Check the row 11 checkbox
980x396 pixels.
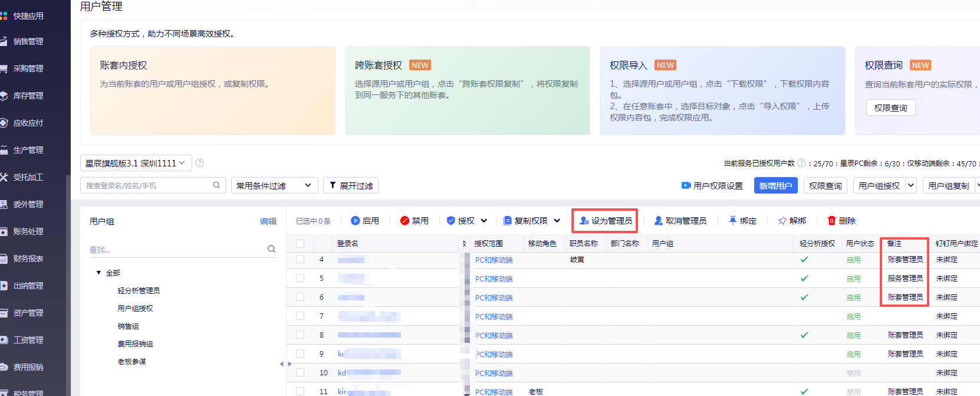tap(300, 391)
